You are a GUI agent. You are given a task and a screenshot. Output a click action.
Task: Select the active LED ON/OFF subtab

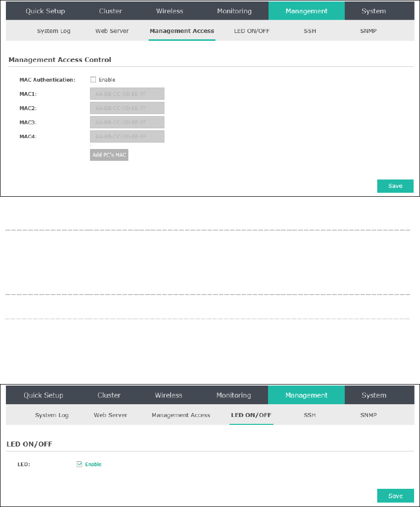coord(251,415)
